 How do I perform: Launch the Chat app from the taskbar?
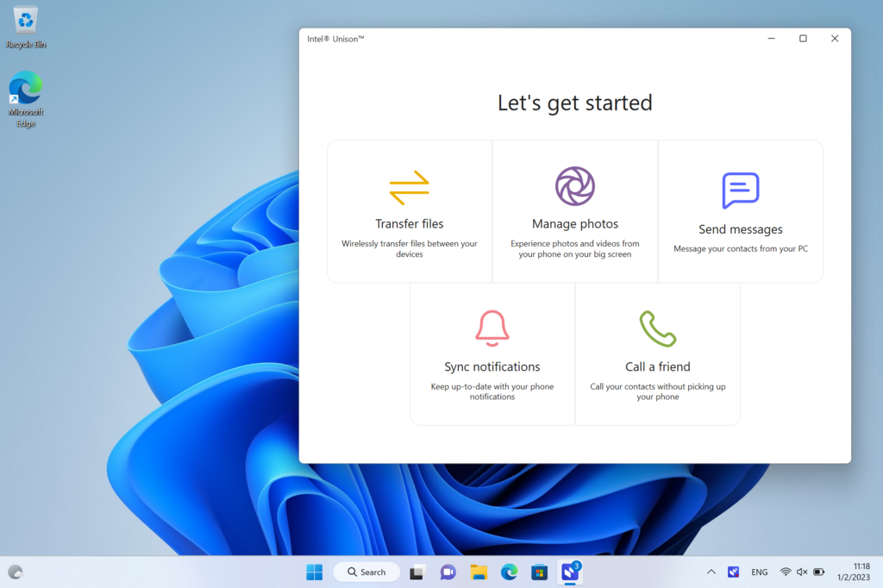tap(448, 572)
